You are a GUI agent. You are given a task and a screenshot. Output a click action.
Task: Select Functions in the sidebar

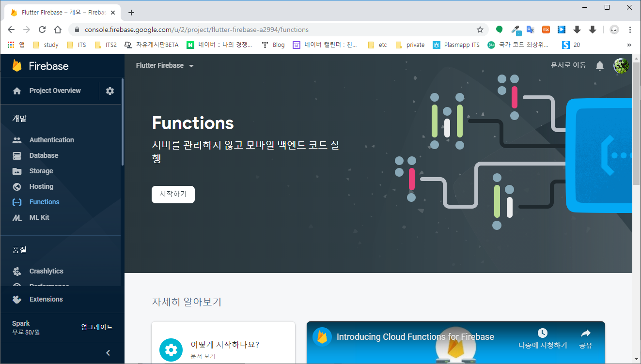pos(44,202)
